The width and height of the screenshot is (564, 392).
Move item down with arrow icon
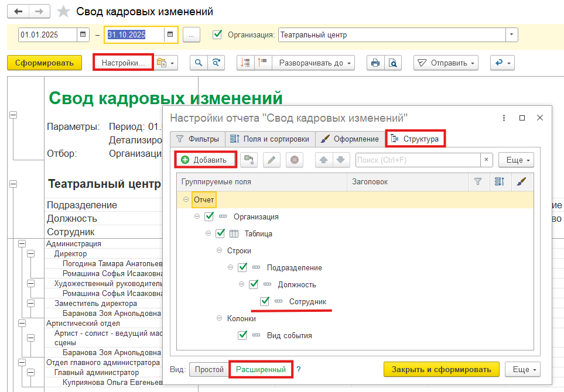[341, 160]
